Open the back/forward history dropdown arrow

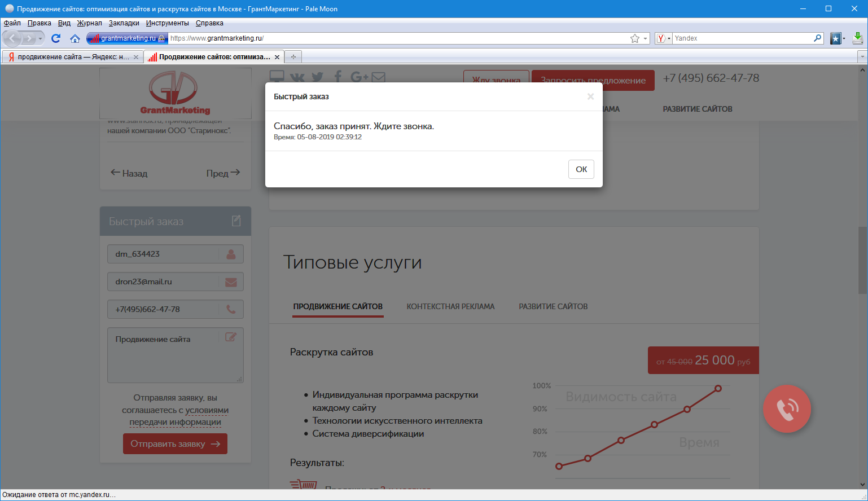coord(40,38)
